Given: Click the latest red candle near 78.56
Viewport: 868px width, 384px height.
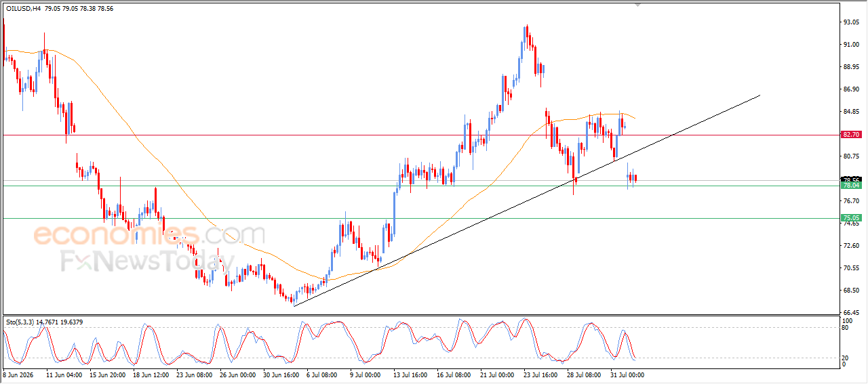Looking at the screenshot, I should 635,178.
